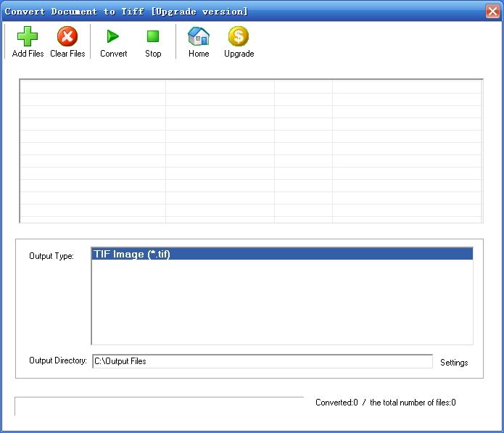This screenshot has height=433, width=504.
Task: Click the Output Type label
Action: (51, 256)
